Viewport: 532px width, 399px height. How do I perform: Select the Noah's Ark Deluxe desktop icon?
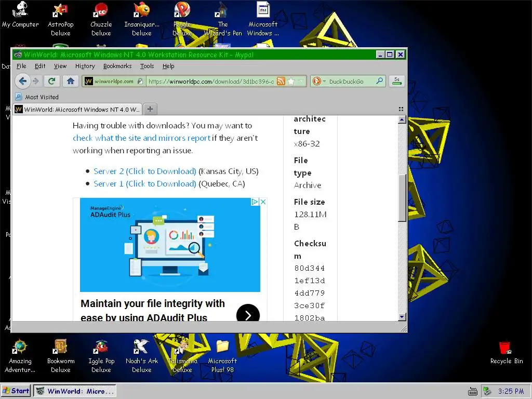pyautogui.click(x=141, y=356)
